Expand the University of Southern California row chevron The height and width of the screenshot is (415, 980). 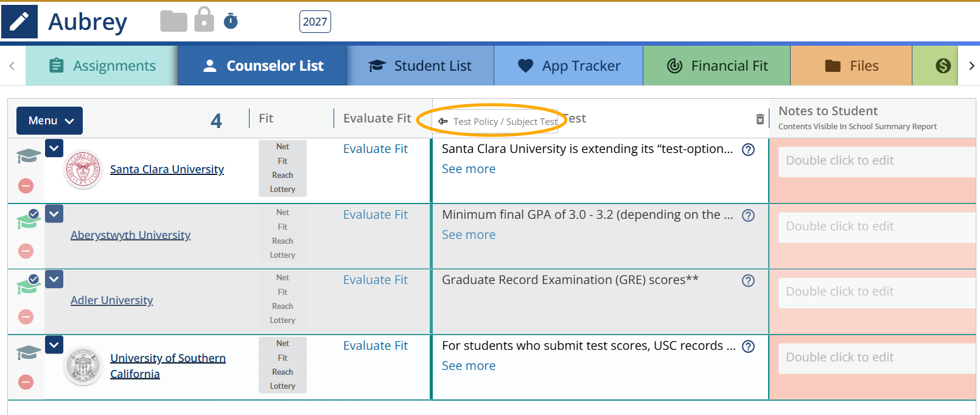[x=54, y=345]
